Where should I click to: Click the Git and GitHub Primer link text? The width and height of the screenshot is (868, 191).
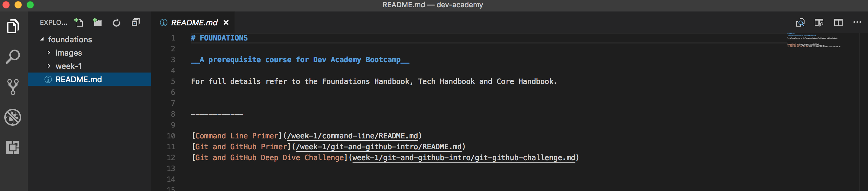pyautogui.click(x=241, y=147)
